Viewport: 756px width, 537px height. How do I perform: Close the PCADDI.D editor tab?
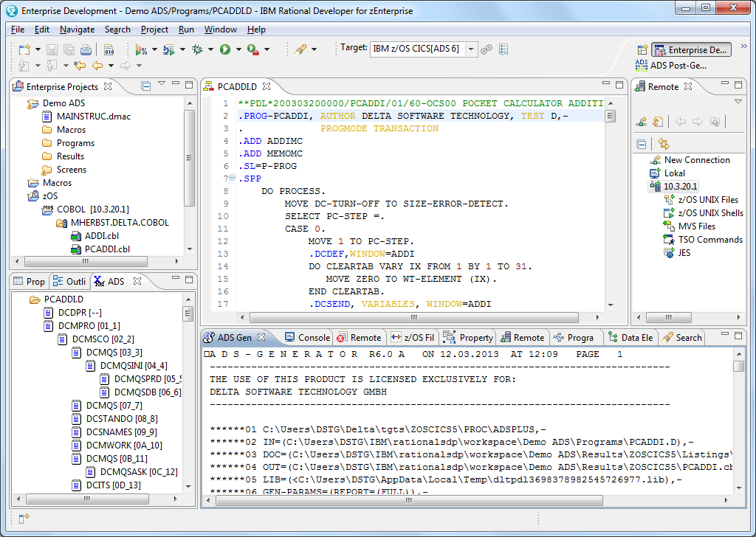pos(267,86)
